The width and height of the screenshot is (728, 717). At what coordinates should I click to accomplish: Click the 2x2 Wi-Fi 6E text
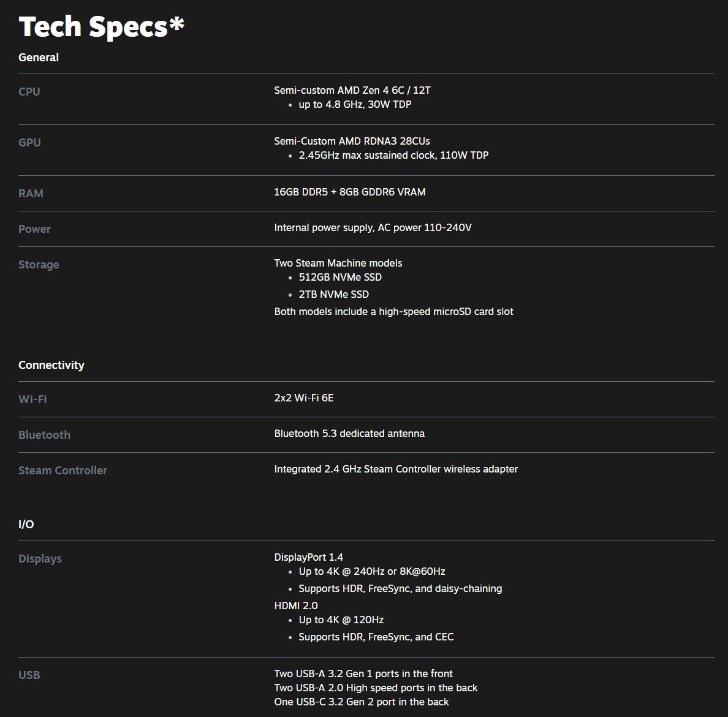(304, 398)
